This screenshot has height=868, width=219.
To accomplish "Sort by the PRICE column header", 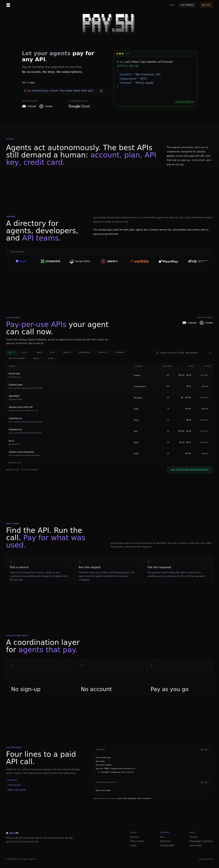I will point(191,366).
